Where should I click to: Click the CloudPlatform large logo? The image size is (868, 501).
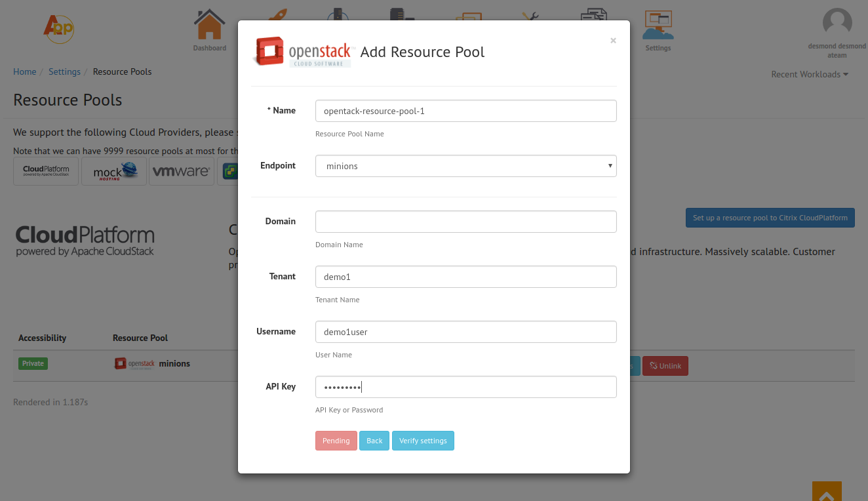tap(85, 241)
